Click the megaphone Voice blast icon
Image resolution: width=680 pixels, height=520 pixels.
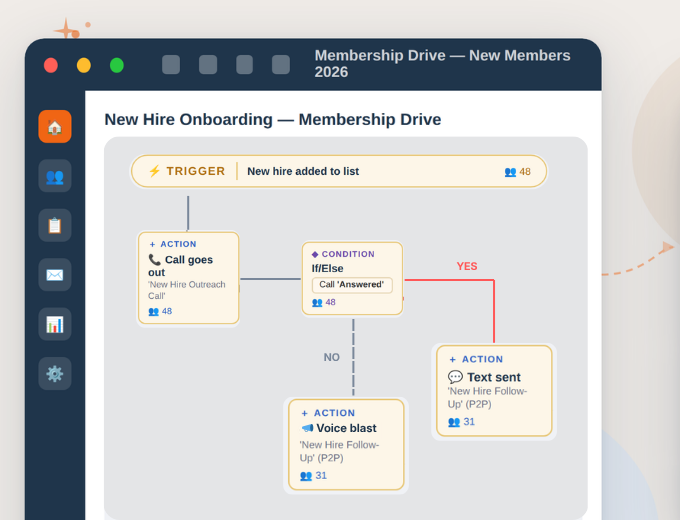[x=307, y=428]
